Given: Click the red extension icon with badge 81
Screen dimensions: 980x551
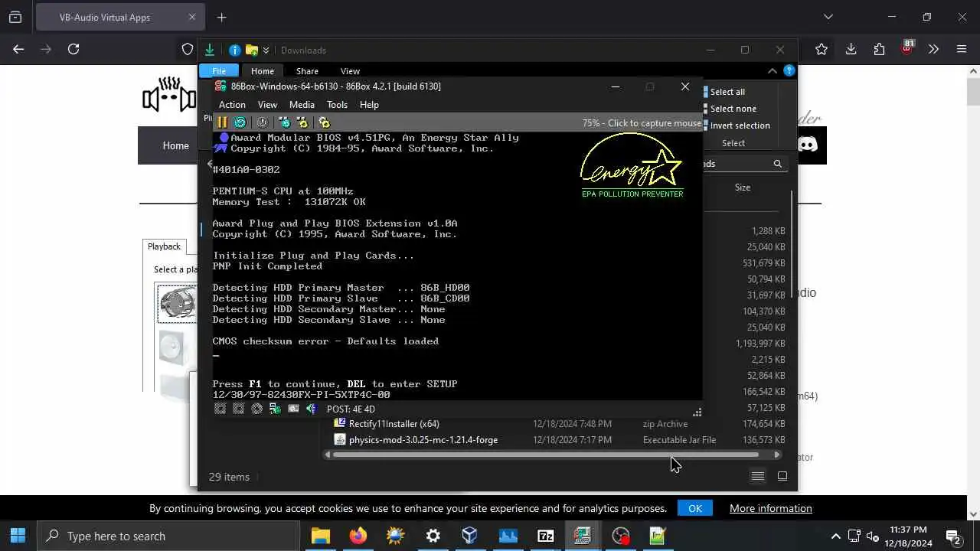Looking at the screenshot, I should (x=906, y=47).
